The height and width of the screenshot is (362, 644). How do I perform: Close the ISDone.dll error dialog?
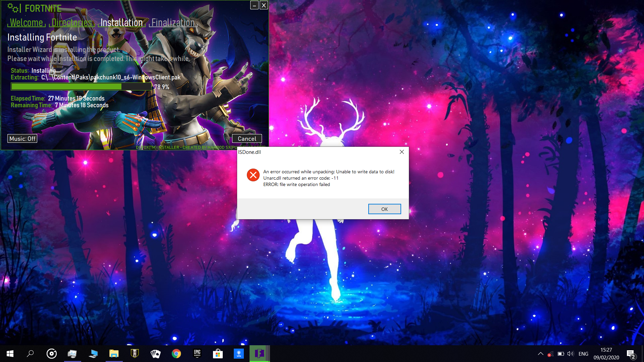401,152
